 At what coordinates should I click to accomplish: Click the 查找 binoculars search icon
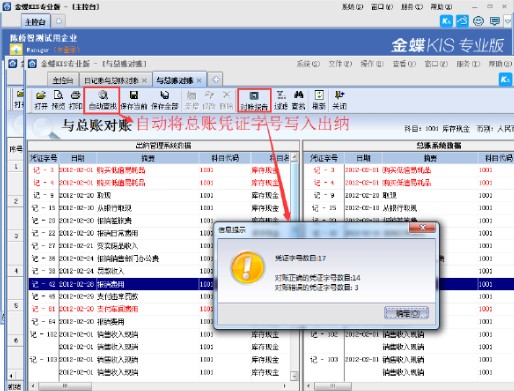(298, 100)
